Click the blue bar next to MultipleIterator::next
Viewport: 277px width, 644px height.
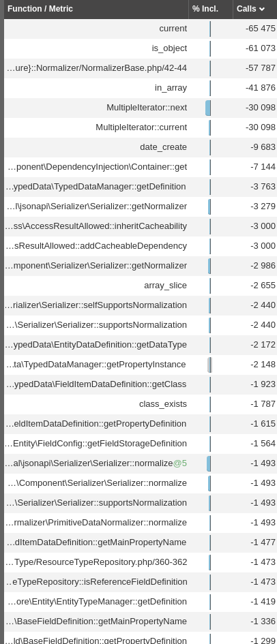coord(208,108)
